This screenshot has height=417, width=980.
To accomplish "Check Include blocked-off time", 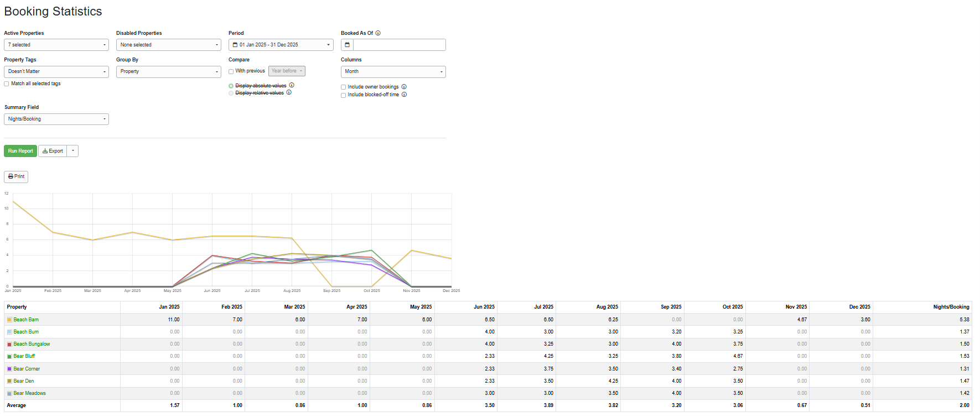I will pyautogui.click(x=344, y=95).
